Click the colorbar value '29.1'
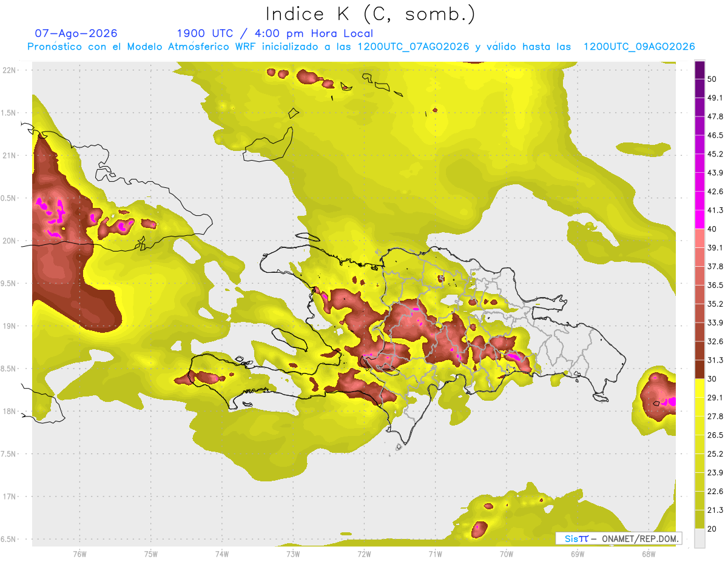This screenshot has height=562, width=728. coord(715,398)
